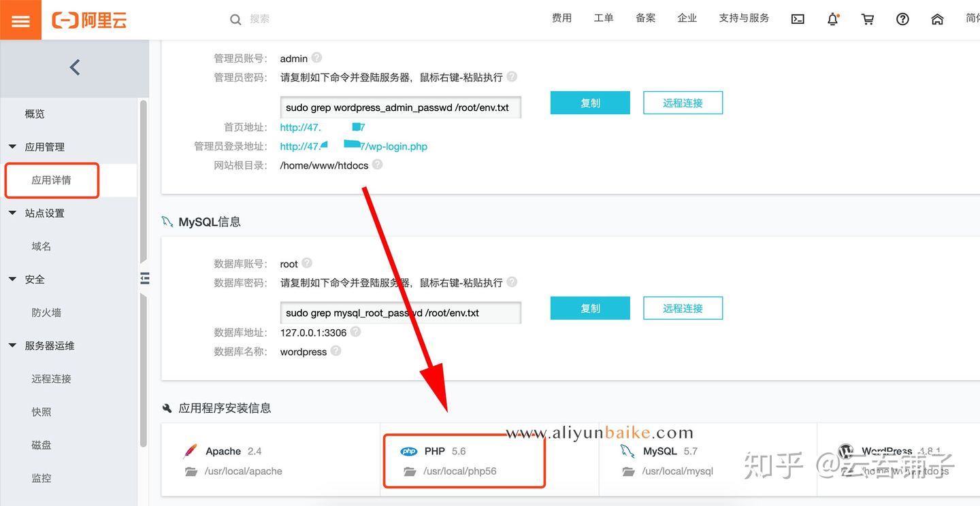The height and width of the screenshot is (506, 980).
Task: Select 应用详情 in the sidebar
Action: [52, 180]
